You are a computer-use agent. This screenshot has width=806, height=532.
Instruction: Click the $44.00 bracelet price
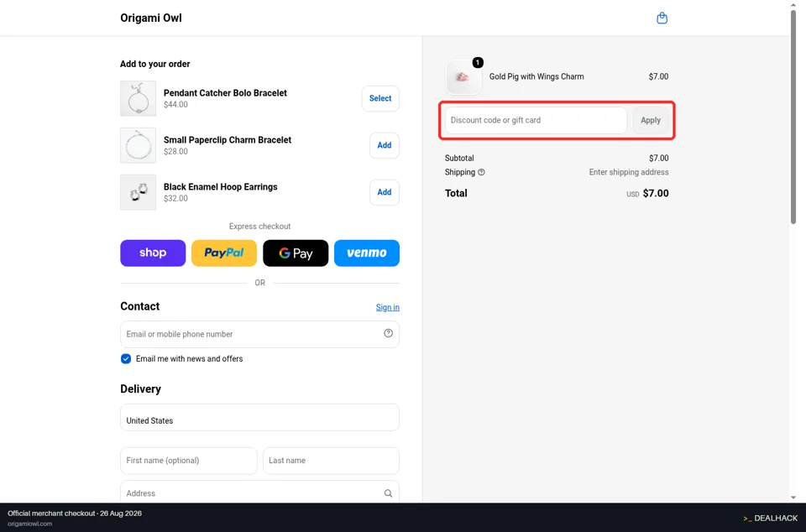tap(175, 104)
